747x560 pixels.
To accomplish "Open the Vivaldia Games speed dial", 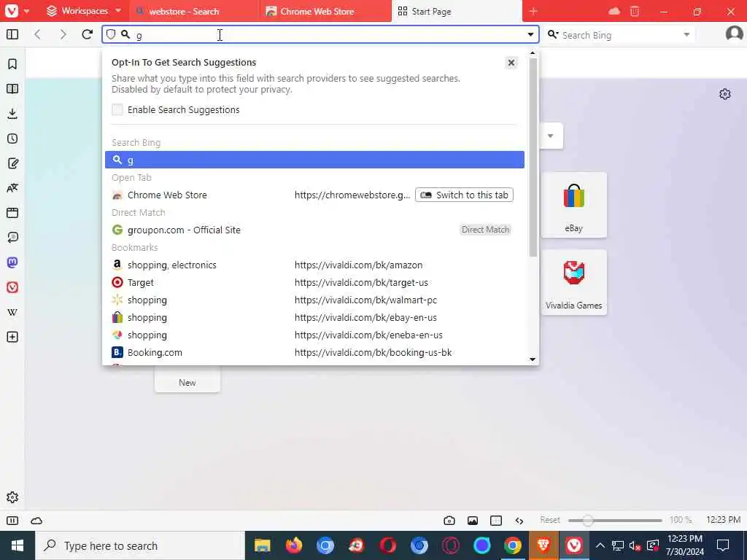I will 573,282.
